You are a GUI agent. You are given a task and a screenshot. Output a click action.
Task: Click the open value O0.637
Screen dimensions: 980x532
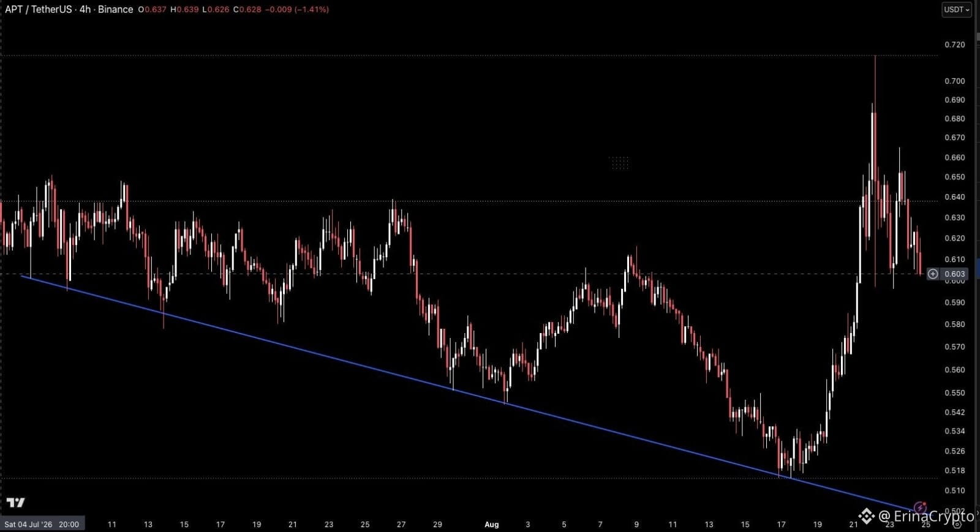(x=153, y=9)
